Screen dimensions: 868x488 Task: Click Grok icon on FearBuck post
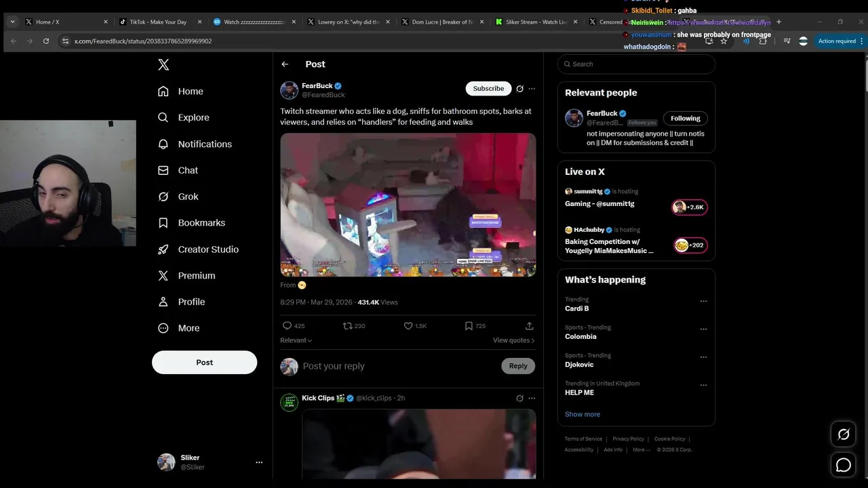[519, 89]
